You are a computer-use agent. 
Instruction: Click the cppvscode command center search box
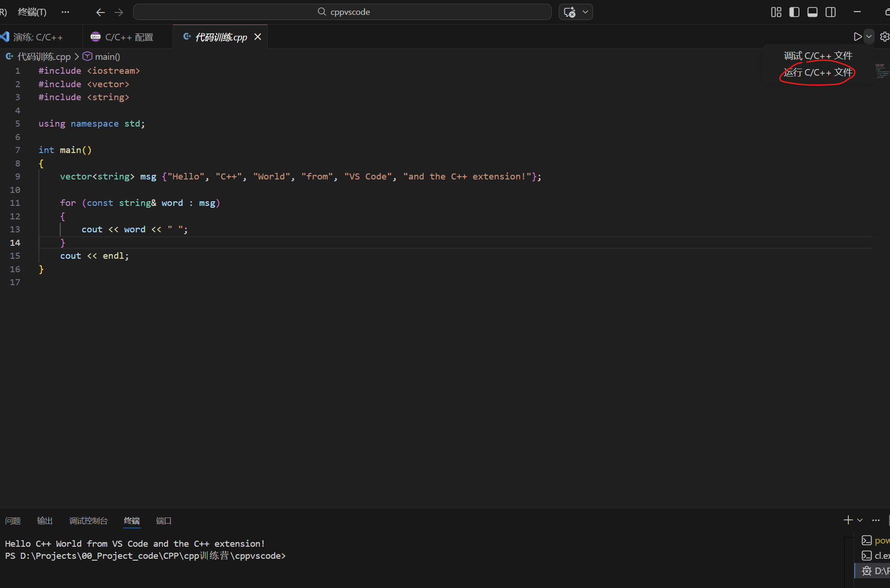click(342, 12)
